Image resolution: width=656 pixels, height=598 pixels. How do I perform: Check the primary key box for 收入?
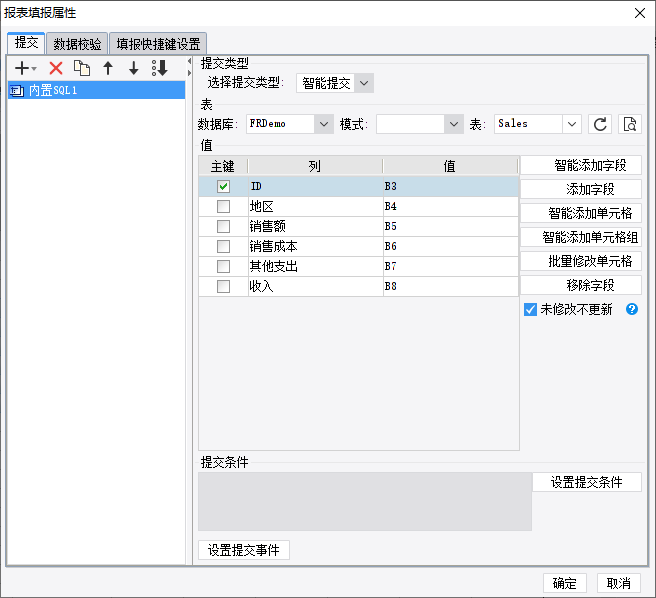[x=223, y=286]
